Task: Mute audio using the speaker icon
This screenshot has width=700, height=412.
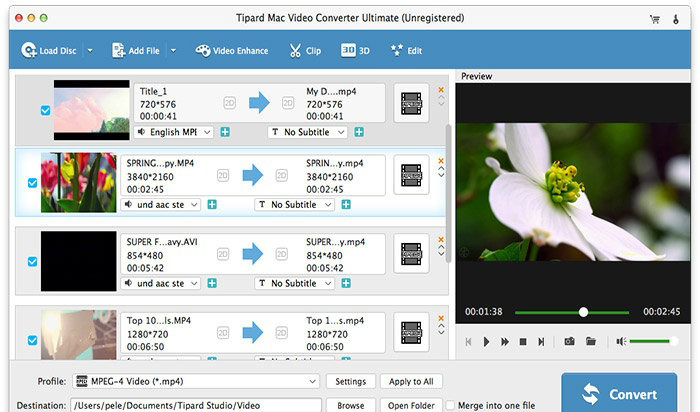Action: [x=621, y=341]
